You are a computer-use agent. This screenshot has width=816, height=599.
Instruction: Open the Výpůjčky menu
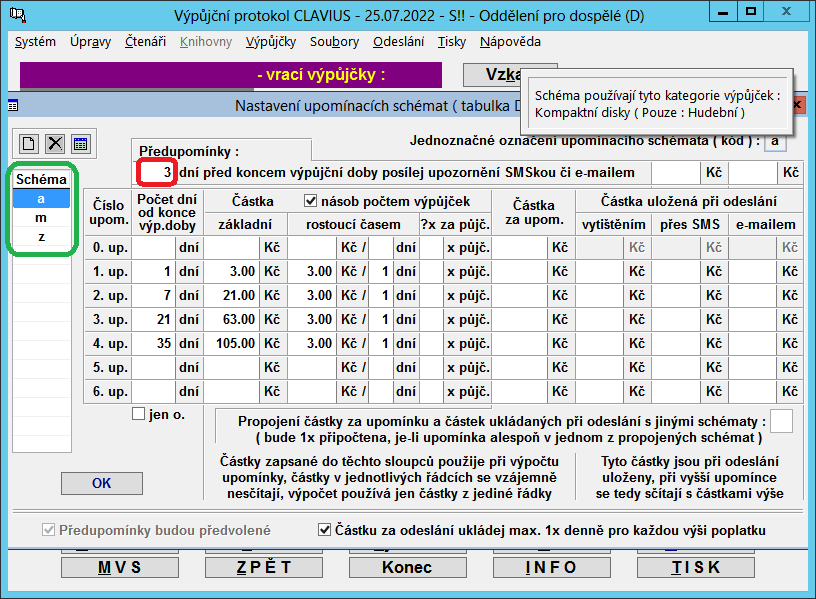tap(270, 42)
